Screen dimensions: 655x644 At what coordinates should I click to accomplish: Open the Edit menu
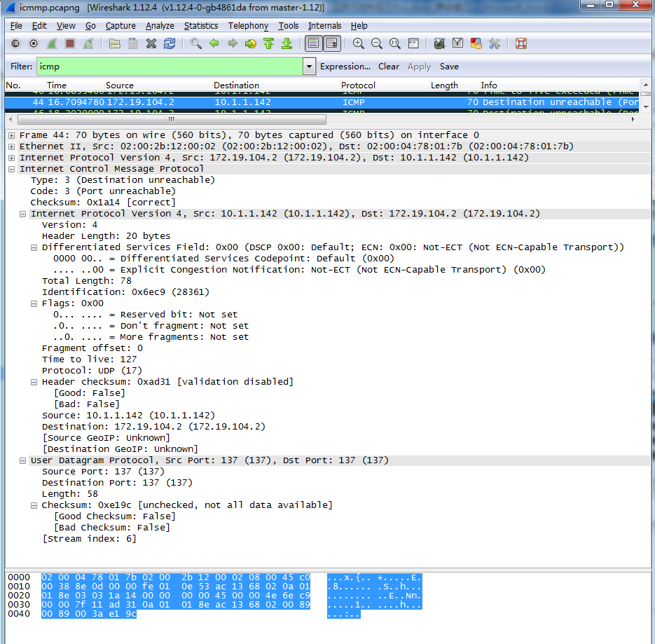pos(39,26)
